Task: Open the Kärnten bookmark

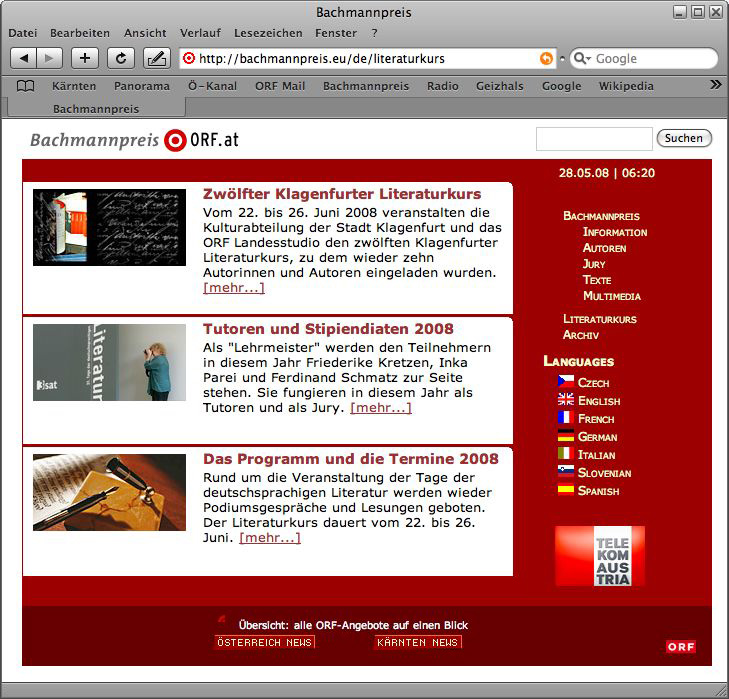Action: pyautogui.click(x=74, y=86)
